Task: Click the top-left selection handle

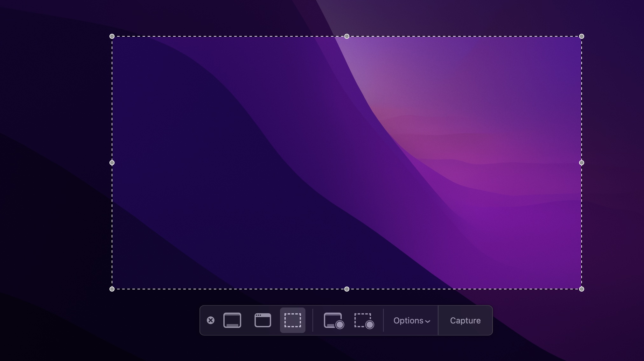Action: click(112, 36)
